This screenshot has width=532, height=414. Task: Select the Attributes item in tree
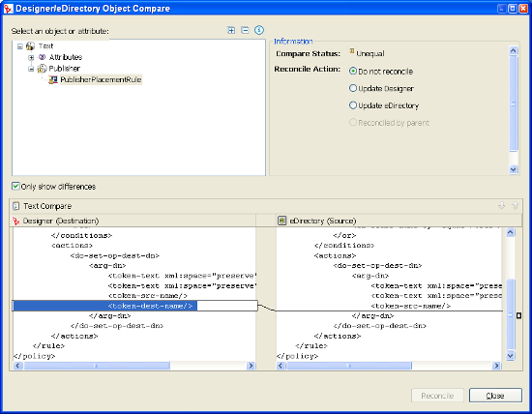point(66,57)
